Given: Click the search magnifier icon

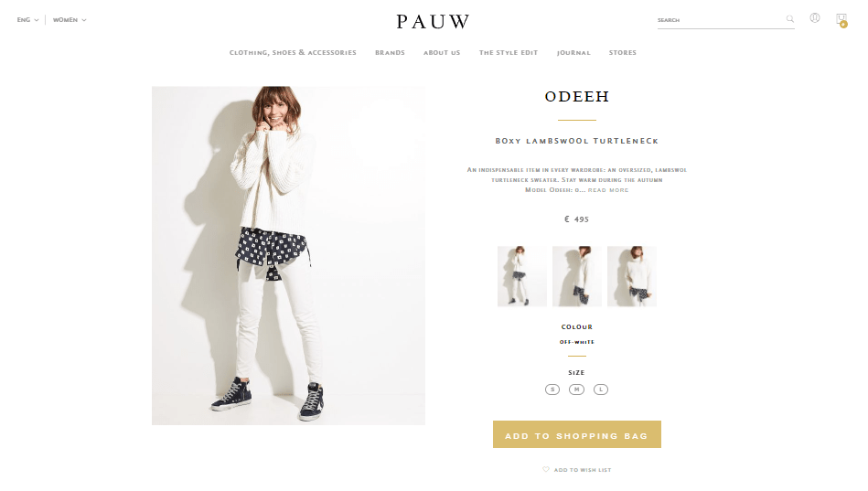Looking at the screenshot, I should click(x=790, y=19).
